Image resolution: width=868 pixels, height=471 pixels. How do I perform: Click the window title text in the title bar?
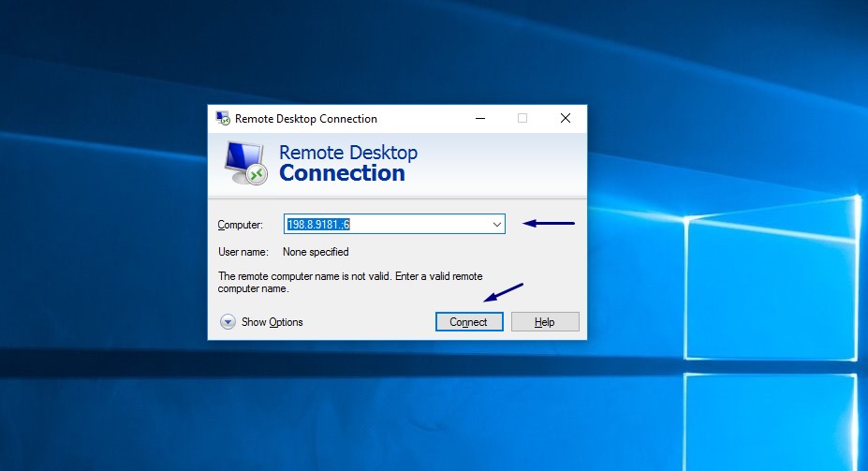tap(305, 118)
